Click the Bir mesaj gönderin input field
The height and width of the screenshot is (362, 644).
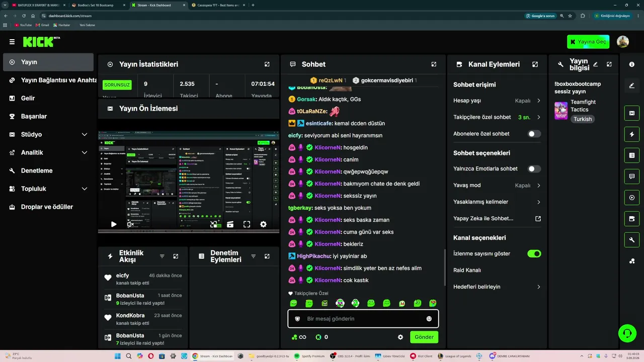click(x=363, y=319)
